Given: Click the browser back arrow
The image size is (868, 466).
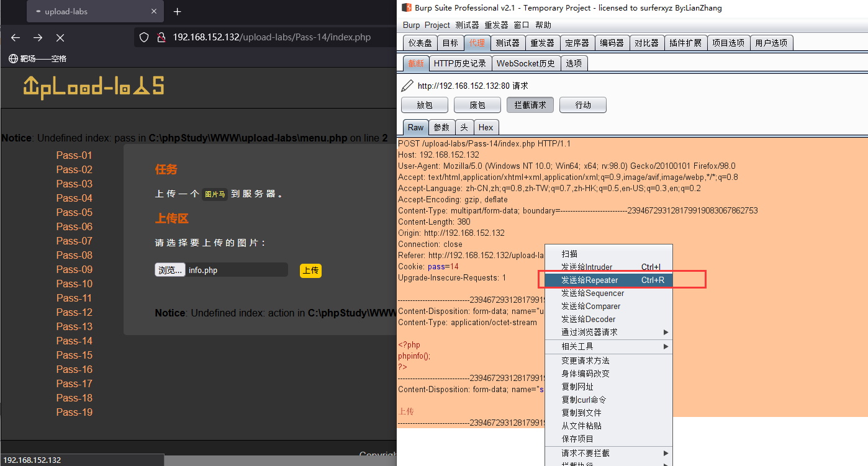Looking at the screenshot, I should [15, 38].
